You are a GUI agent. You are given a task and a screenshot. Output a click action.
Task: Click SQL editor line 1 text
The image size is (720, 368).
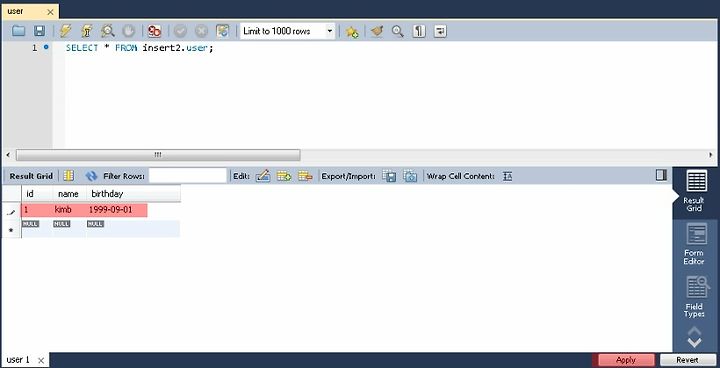coord(139,47)
